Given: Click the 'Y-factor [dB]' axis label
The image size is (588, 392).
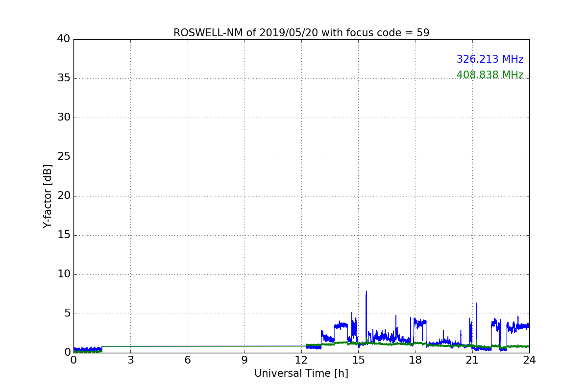Looking at the screenshot, I should [48, 196].
